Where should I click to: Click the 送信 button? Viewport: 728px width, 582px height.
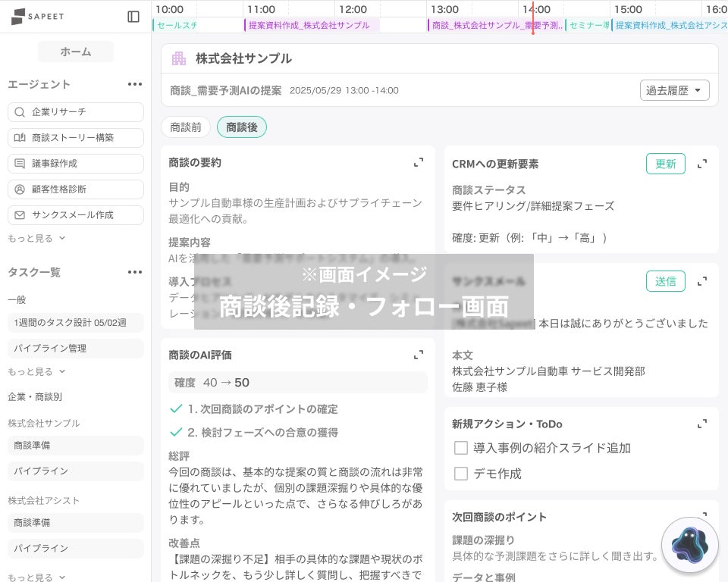coord(666,281)
